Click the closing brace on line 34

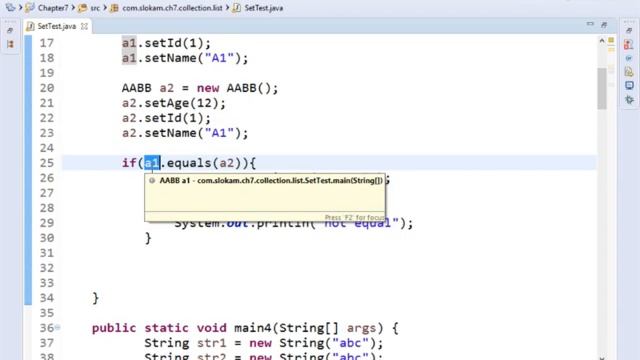(96, 298)
